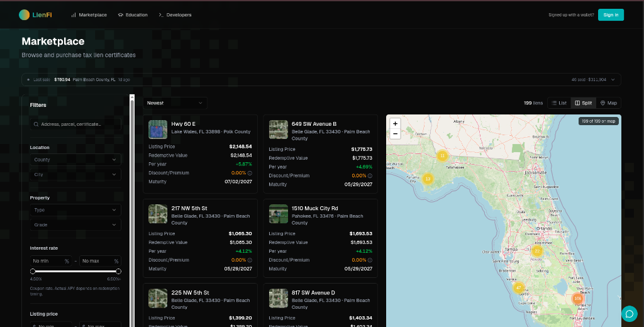
Task: Click Hwy 60 E per year "+5.87%"
Action: coord(243,164)
